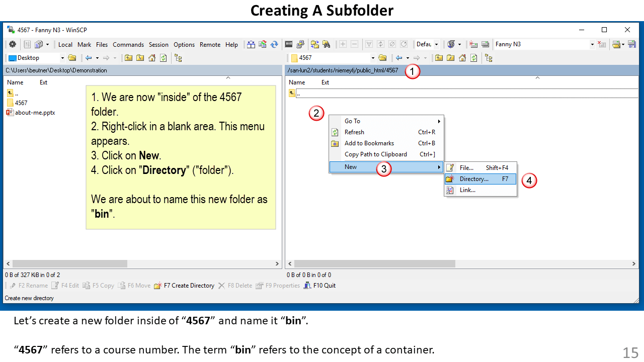The image size is (644, 362).
Task: Go to home directory in local panel
Action: 152,58
